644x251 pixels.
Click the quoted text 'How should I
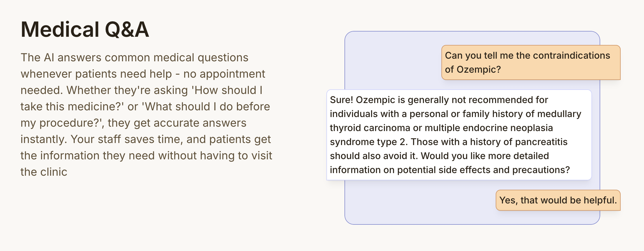(x=228, y=90)
